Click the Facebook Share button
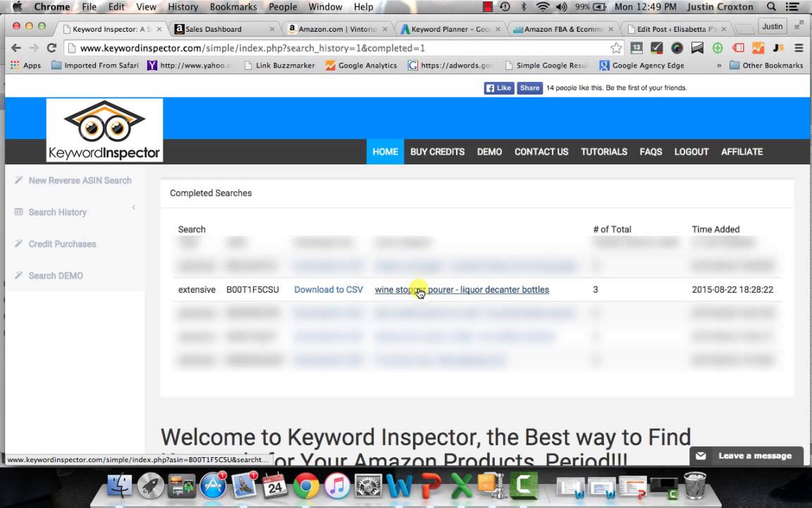812x508 pixels. pos(530,88)
